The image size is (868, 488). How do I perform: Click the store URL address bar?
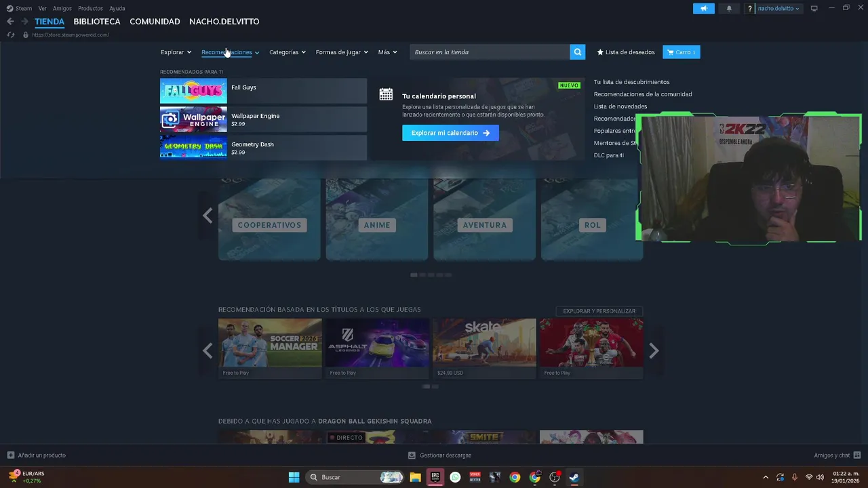(x=71, y=35)
